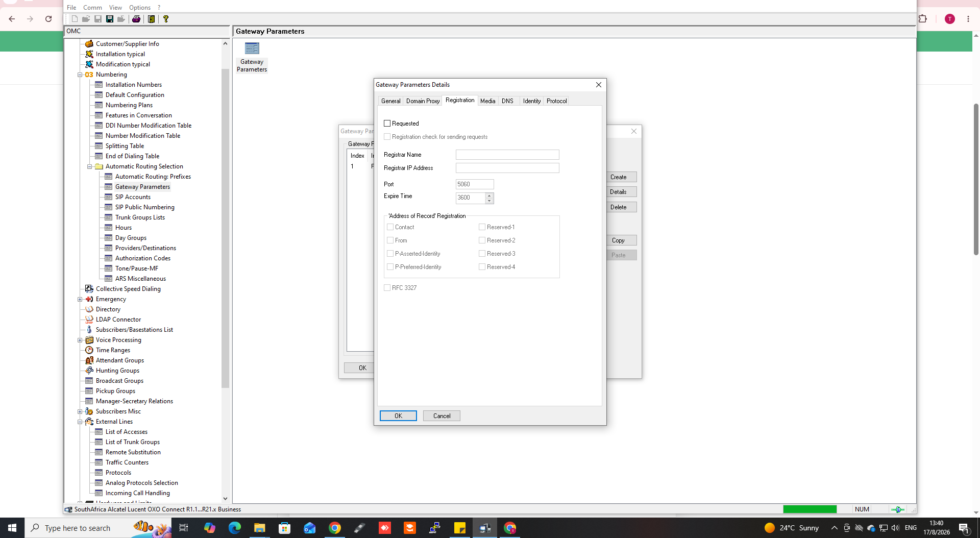Click the Emergency tree icon
The image size is (980, 538).
click(89, 299)
